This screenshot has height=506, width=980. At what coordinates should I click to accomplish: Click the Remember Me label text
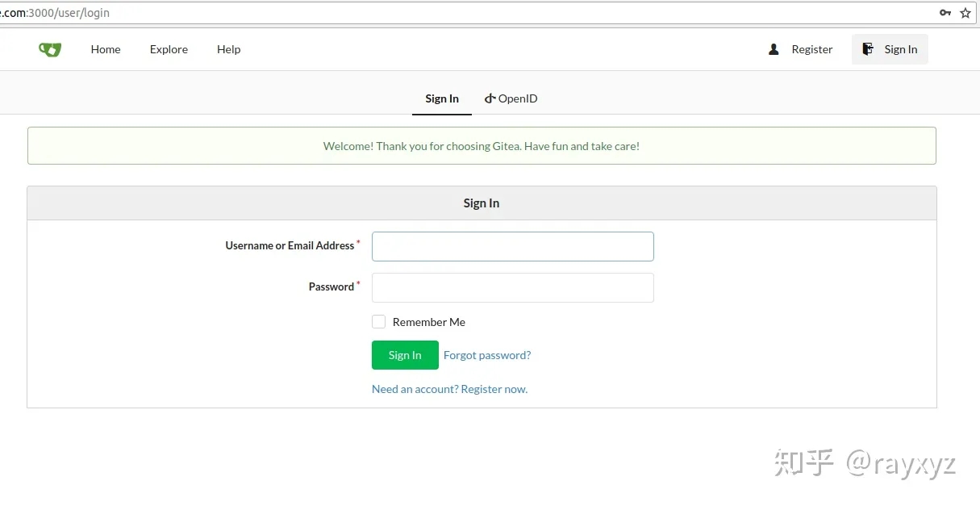tap(429, 322)
